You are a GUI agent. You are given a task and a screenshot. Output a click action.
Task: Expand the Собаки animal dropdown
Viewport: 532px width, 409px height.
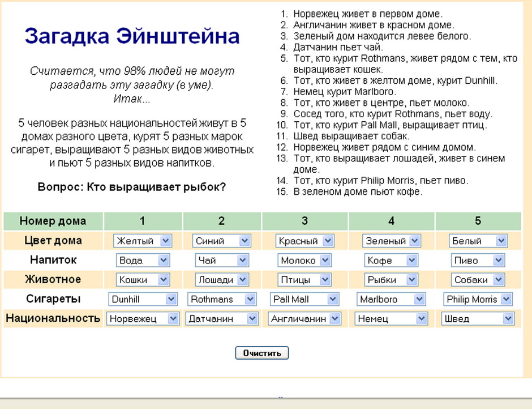(478, 280)
